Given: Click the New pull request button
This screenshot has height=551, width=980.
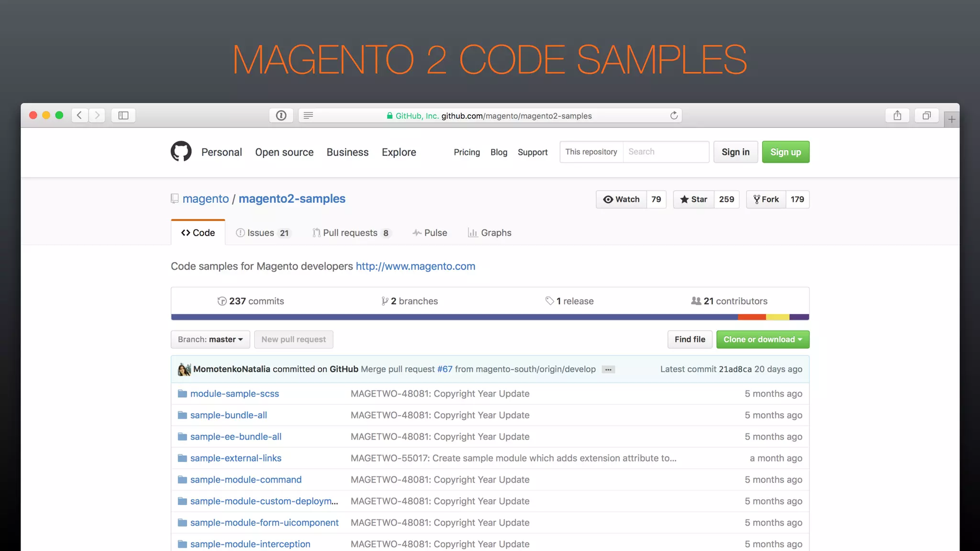Looking at the screenshot, I should tap(293, 340).
